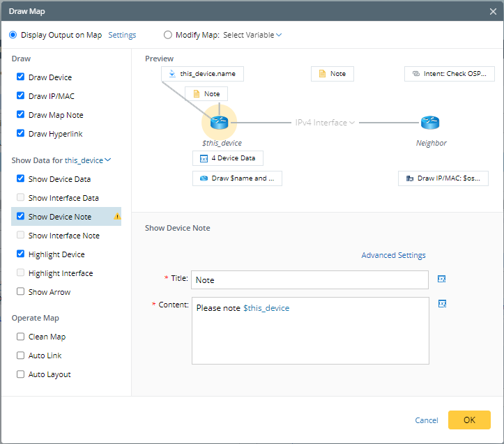Open Advanced Settings link
Image resolution: width=504 pixels, height=444 pixels.
point(393,255)
